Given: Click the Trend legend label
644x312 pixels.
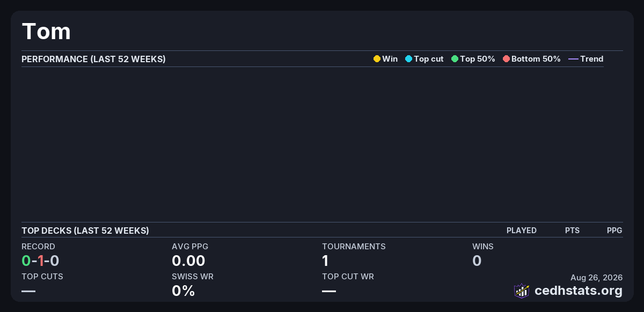Looking at the screenshot, I should click(x=591, y=59).
